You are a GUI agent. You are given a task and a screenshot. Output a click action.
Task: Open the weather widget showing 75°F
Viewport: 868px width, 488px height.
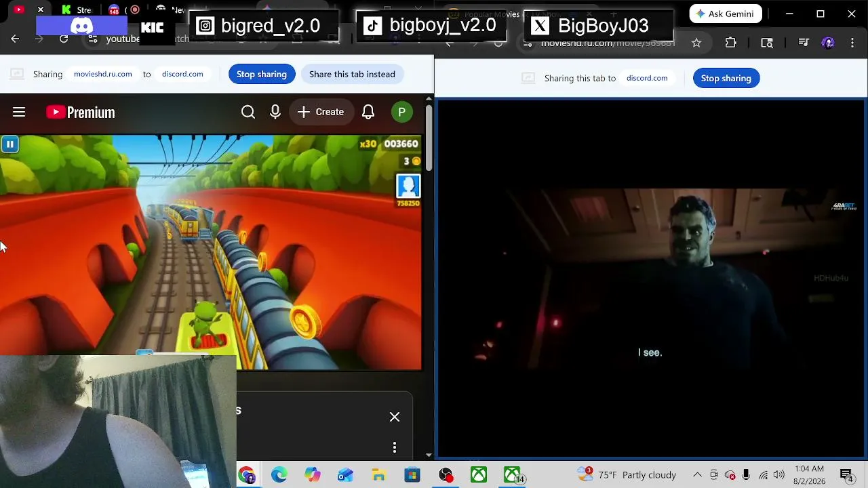pos(626,475)
